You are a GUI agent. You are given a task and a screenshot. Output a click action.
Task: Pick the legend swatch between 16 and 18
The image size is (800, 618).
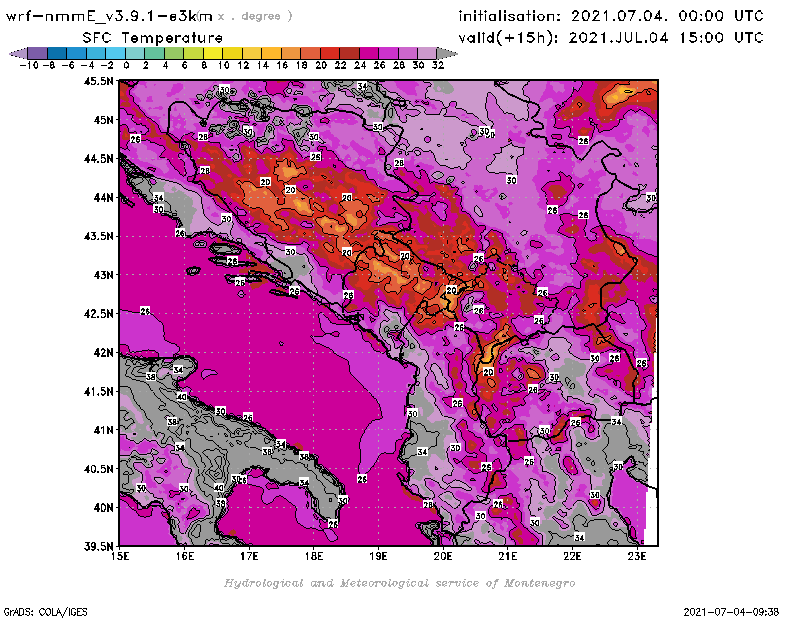click(x=291, y=53)
